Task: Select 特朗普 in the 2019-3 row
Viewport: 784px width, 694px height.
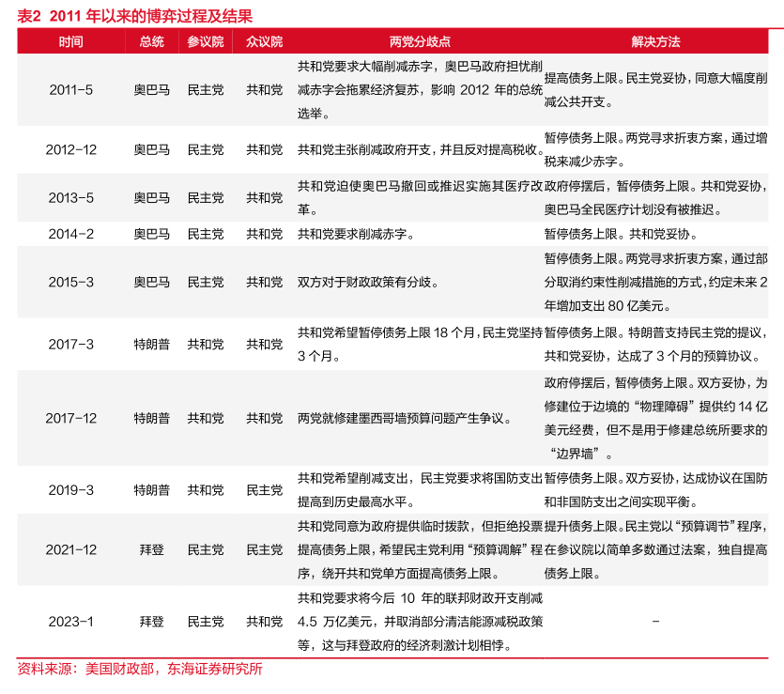Action: coord(151,490)
